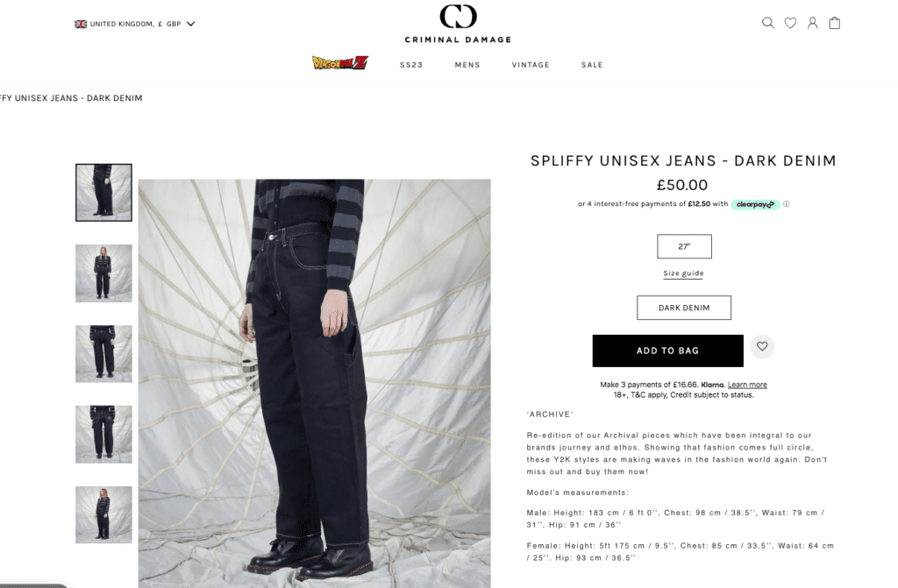This screenshot has height=588, width=898.
Task: Open the Sale menu
Action: tap(592, 65)
